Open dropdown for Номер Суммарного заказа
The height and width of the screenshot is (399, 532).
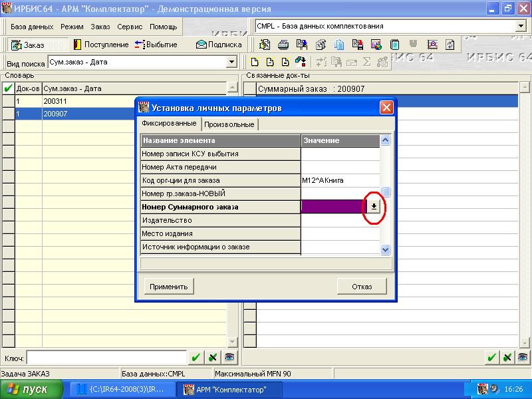pos(374,207)
